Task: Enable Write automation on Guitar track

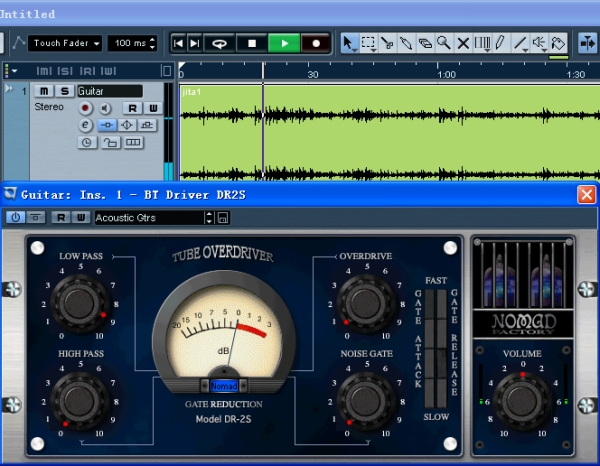Action: pos(153,108)
